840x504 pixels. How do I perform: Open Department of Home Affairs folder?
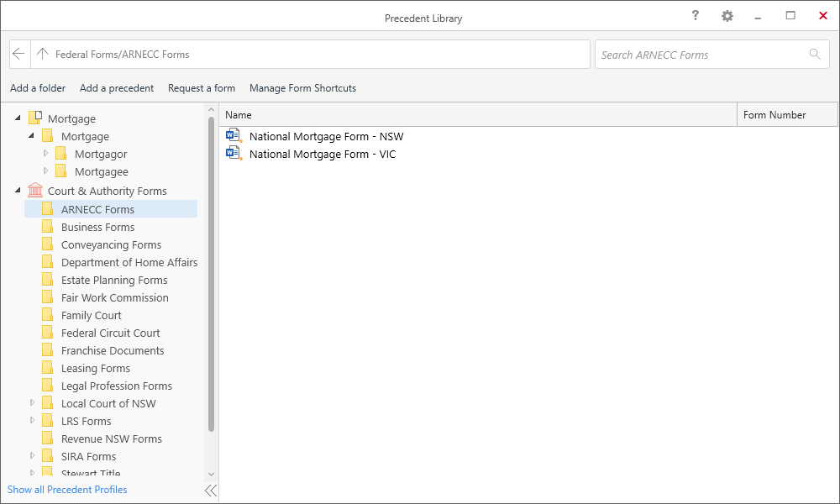point(129,262)
